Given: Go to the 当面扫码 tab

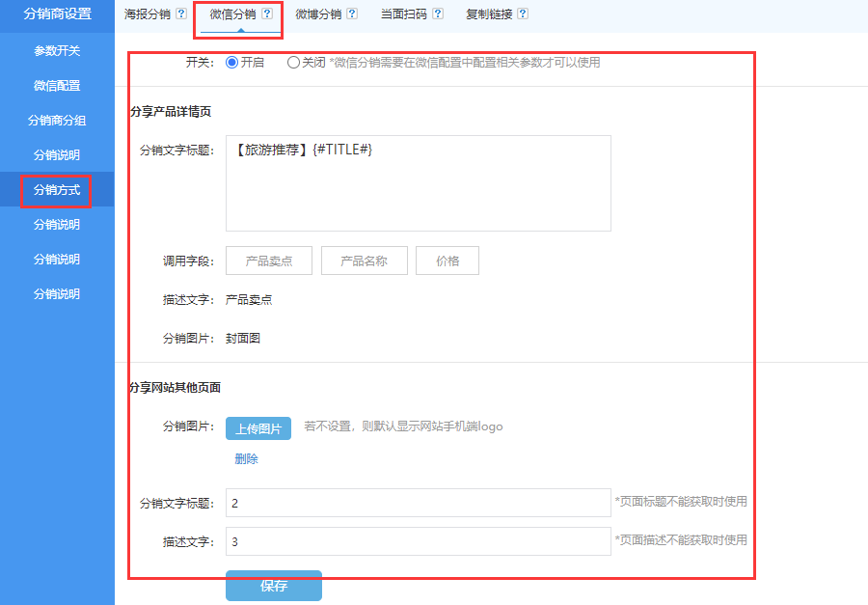Looking at the screenshot, I should 404,14.
